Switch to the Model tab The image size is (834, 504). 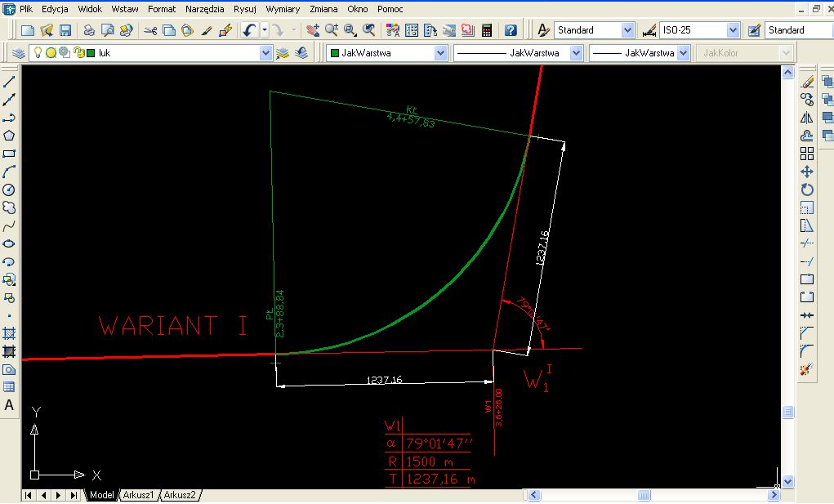101,495
